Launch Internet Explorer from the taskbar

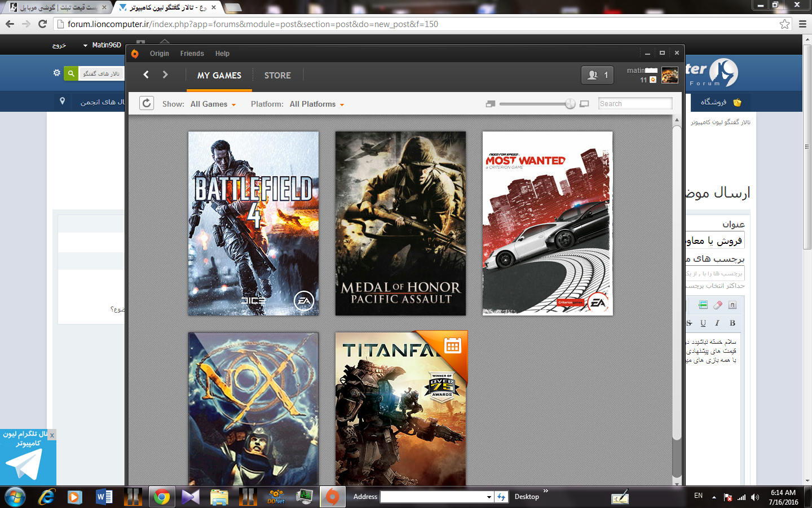click(x=46, y=497)
